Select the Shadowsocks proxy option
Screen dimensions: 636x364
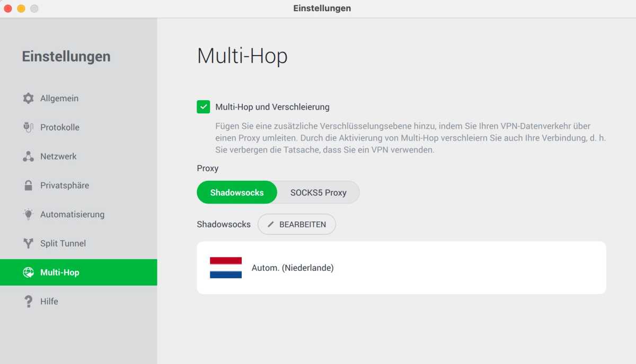pos(236,192)
